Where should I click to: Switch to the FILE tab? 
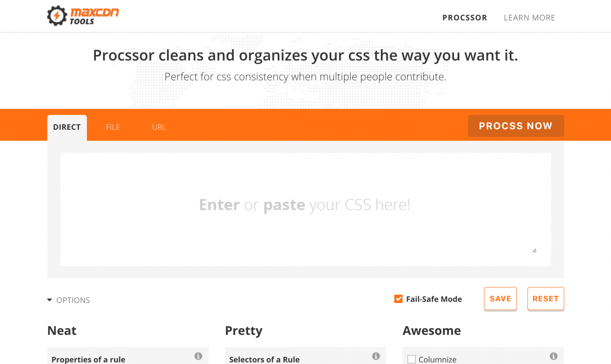(113, 127)
